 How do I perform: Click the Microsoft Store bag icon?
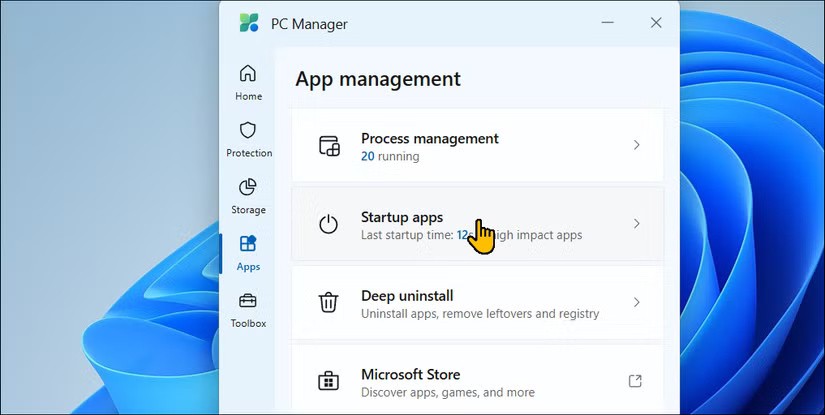329,382
